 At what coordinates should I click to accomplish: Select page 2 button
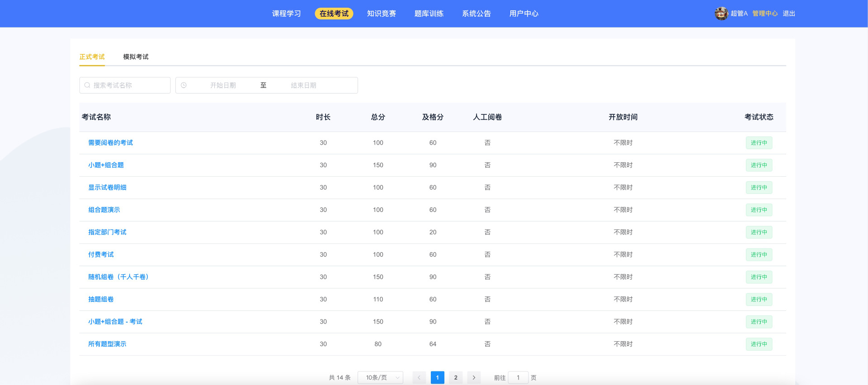pyautogui.click(x=456, y=377)
